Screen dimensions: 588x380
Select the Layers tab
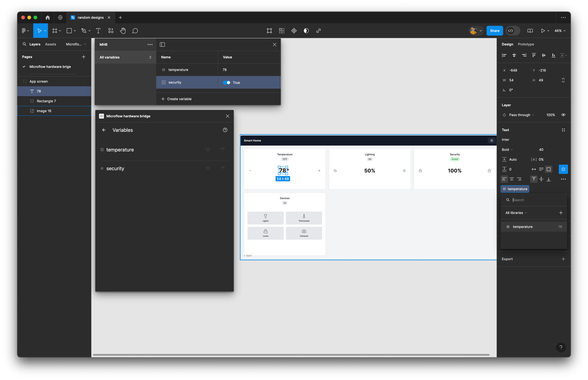click(35, 44)
